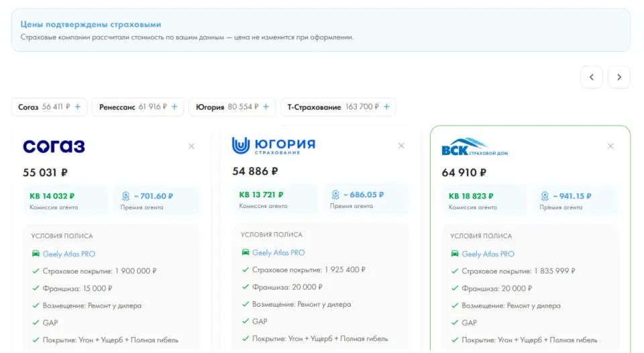The image size is (644, 353).
Task: Click the previous carousel arrow button
Action: point(592,77)
